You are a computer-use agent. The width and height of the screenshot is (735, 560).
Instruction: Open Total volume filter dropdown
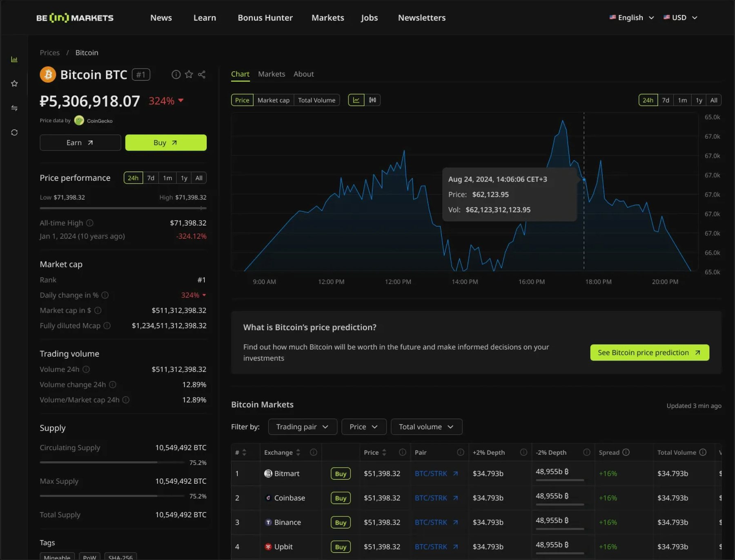(426, 427)
